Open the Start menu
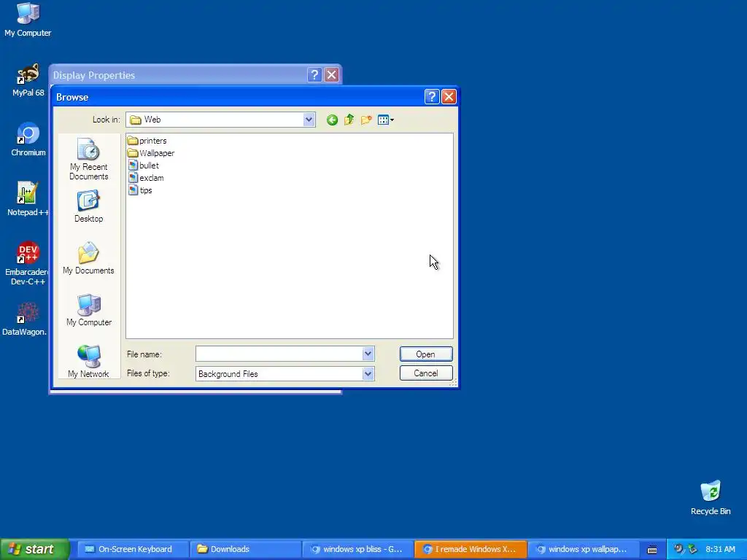 pos(34,550)
